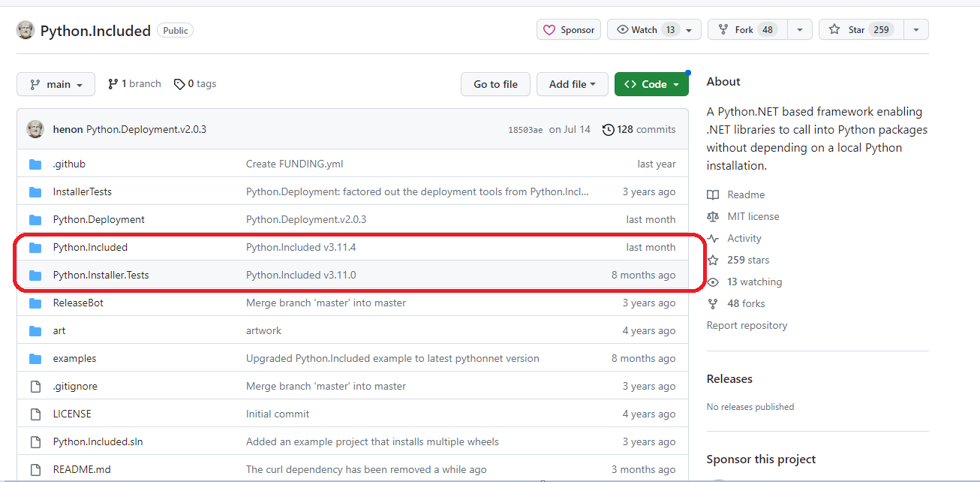Click the file icon for README.md
This screenshot has height=482, width=980.
(x=35, y=470)
